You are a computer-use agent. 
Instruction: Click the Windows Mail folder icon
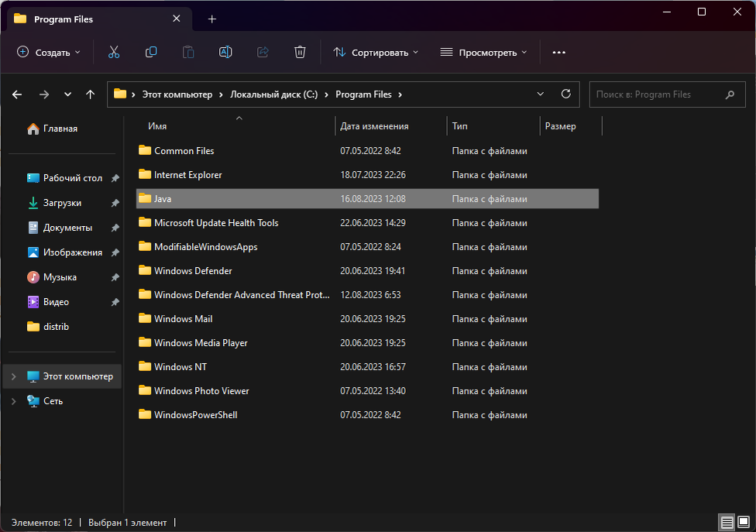(x=145, y=318)
